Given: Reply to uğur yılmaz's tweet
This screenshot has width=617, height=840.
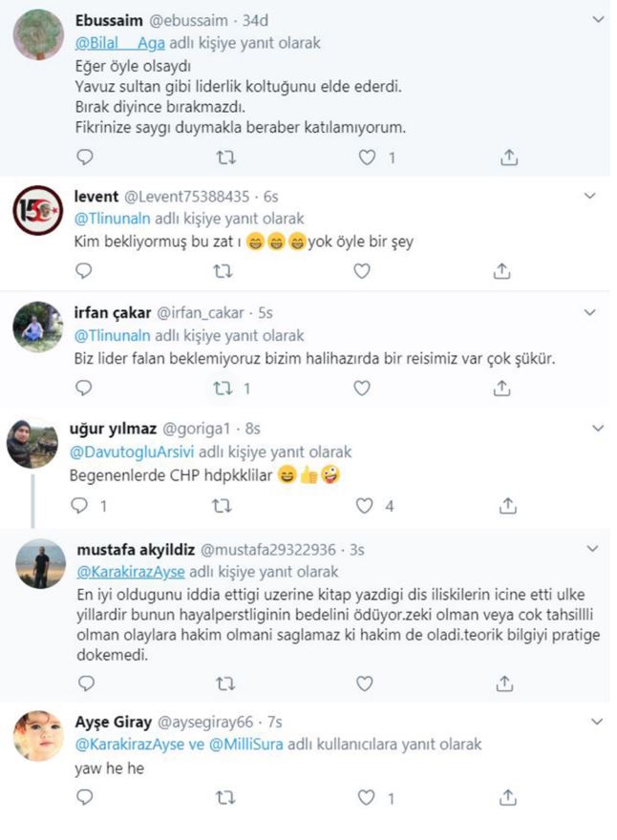Looking at the screenshot, I should (x=84, y=506).
